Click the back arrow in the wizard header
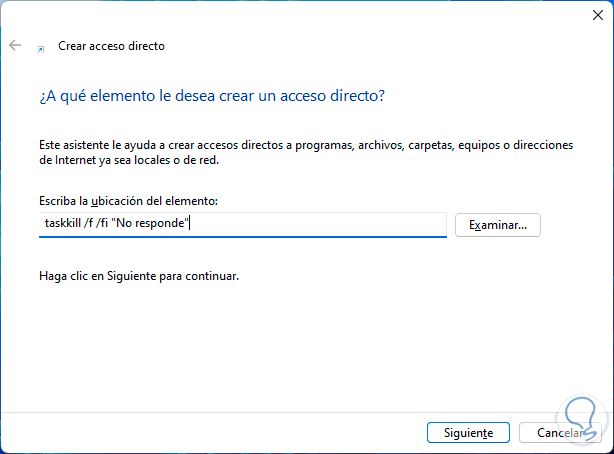 coord(15,46)
